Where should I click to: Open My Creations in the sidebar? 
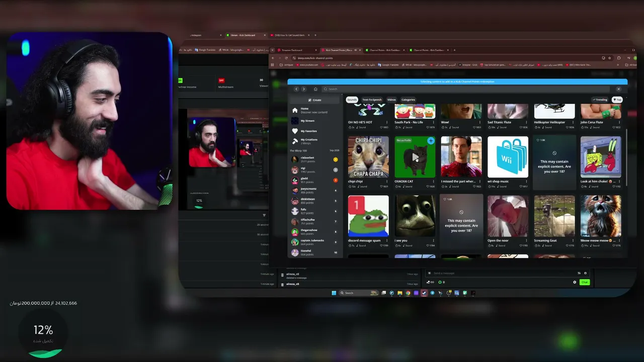click(x=315, y=141)
